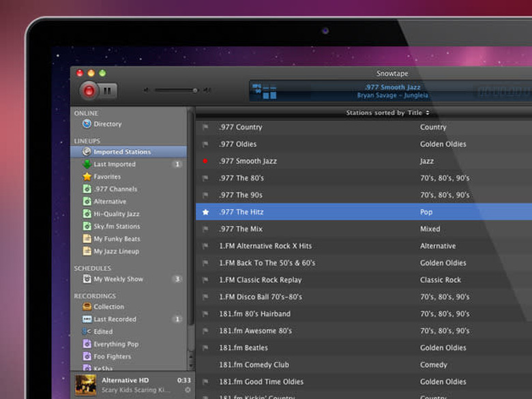
Task: Open the Last Recorded cassette icon
Action: coord(87,319)
